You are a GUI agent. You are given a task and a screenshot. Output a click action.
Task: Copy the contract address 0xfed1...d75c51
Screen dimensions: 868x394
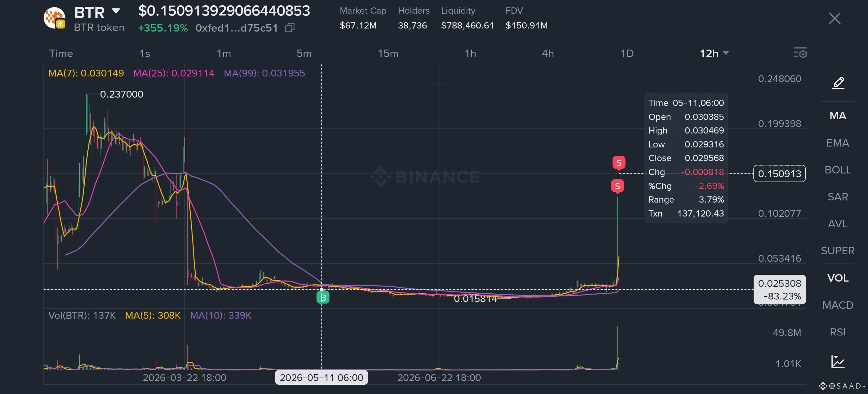(290, 28)
